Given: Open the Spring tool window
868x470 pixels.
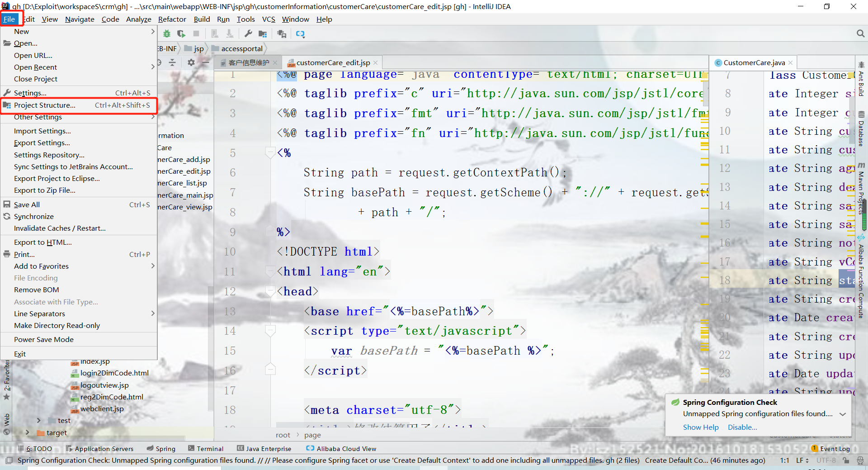Looking at the screenshot, I should (x=161, y=449).
